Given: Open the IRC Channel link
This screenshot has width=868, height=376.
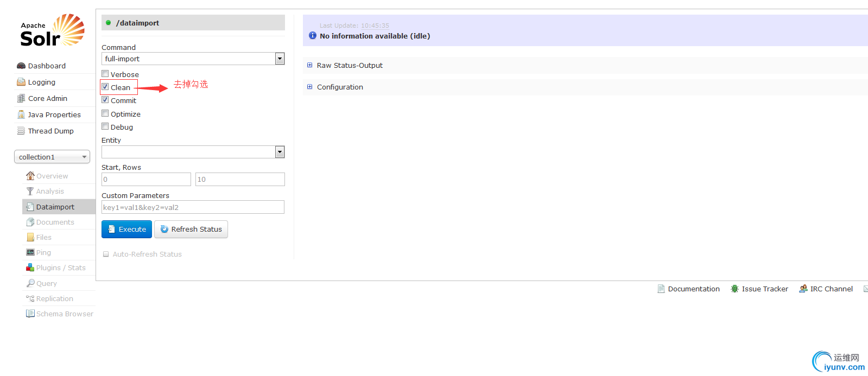Looking at the screenshot, I should pyautogui.click(x=832, y=289).
